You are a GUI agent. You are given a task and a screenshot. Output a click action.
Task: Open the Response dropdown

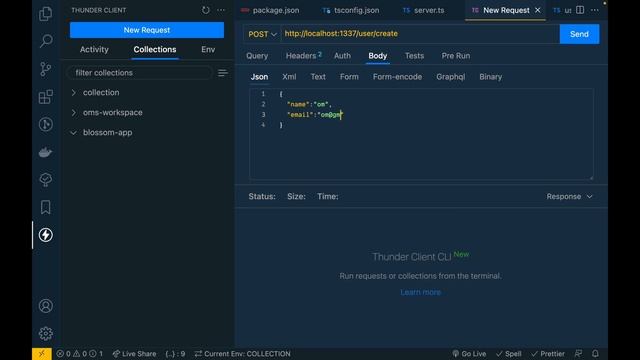click(x=569, y=197)
